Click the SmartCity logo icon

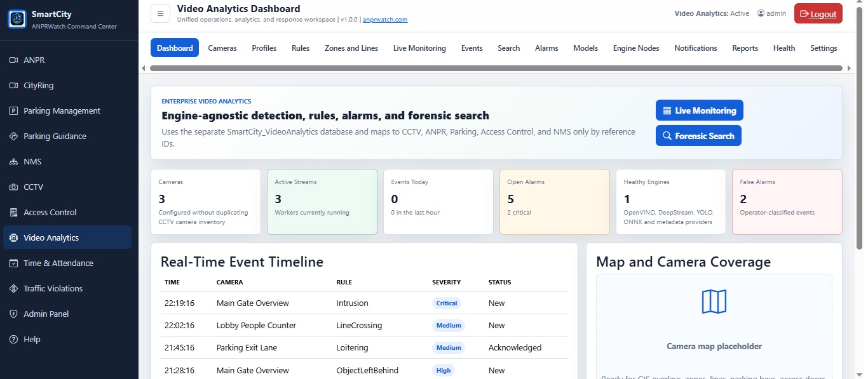coord(17,19)
